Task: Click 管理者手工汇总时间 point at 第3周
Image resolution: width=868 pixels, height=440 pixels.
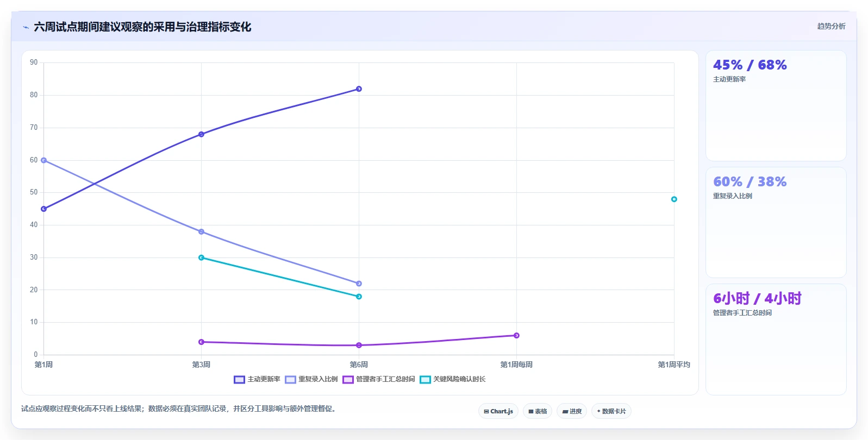Action: (201, 342)
